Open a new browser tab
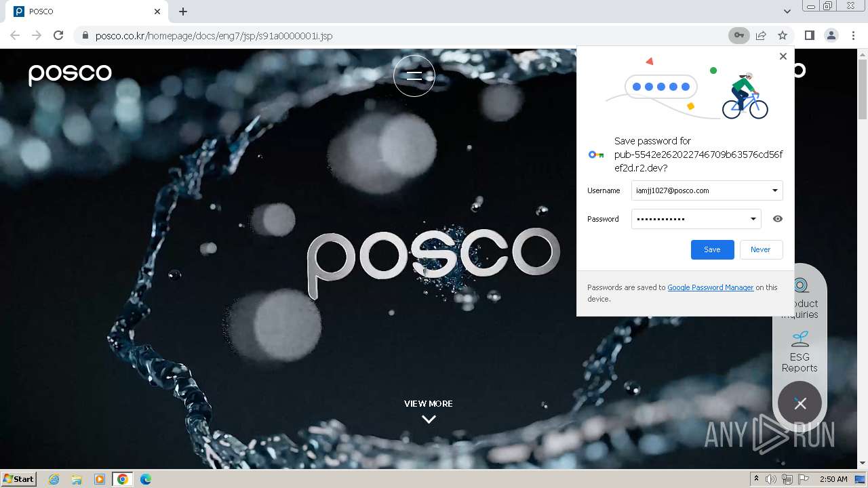The width and height of the screenshot is (868, 488). pos(183,12)
